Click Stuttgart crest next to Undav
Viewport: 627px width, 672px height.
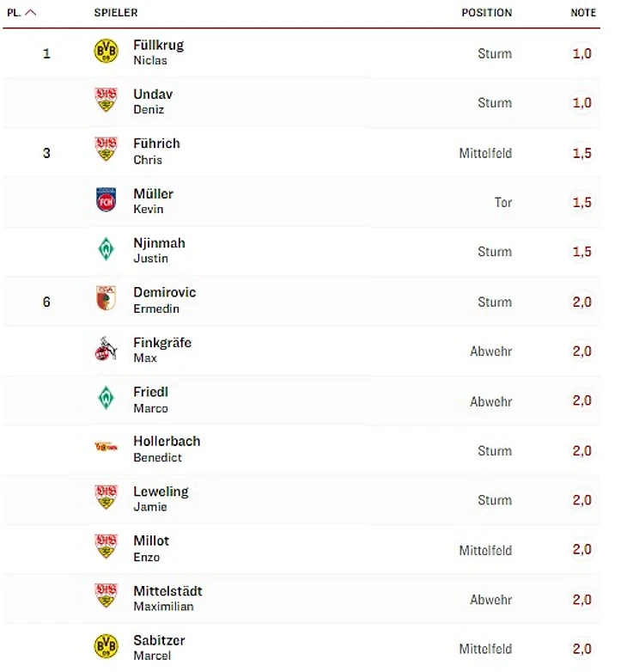pos(106,101)
